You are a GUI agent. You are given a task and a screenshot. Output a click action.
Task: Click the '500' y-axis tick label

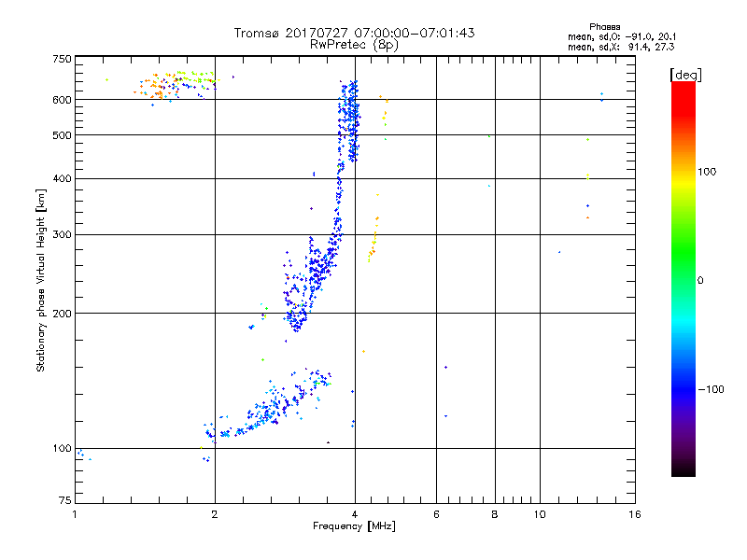(62, 135)
